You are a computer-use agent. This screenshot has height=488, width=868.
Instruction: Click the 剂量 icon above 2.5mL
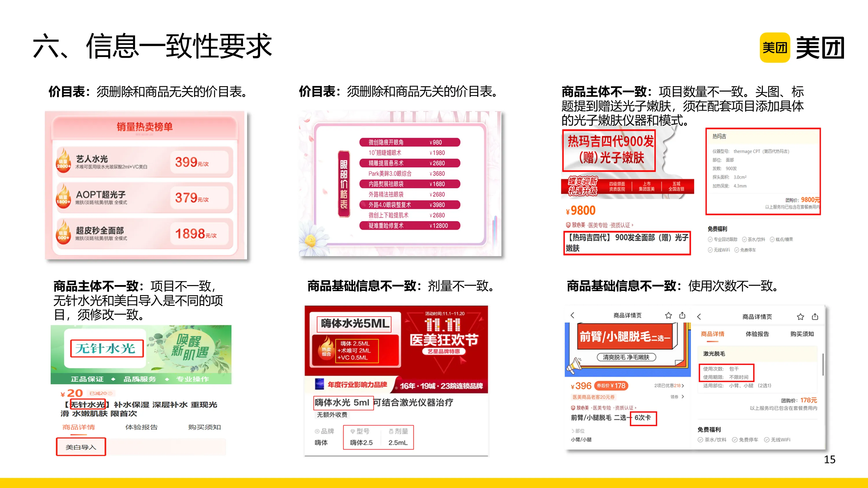pos(391,431)
